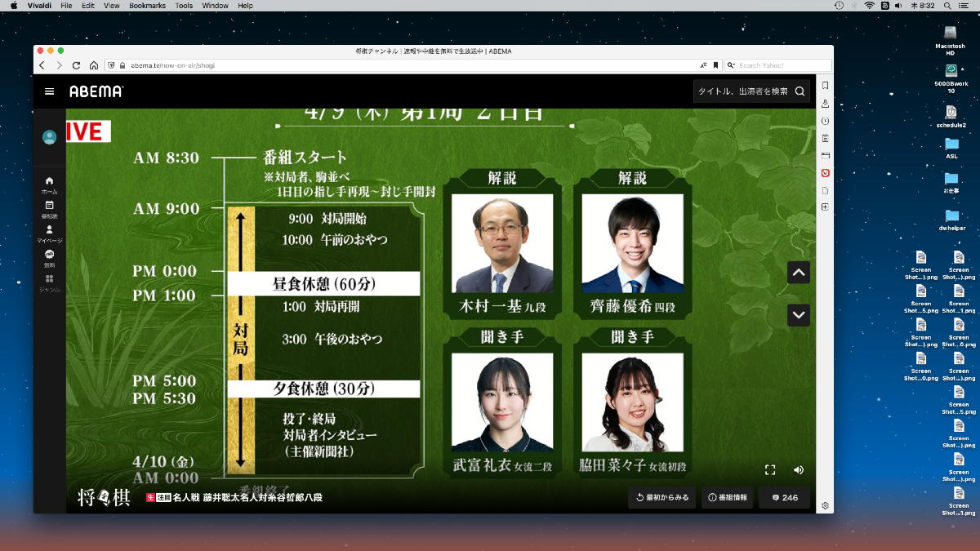980x551 pixels.
Task: Select the dwhelper folder on desktop
Action: (951, 219)
